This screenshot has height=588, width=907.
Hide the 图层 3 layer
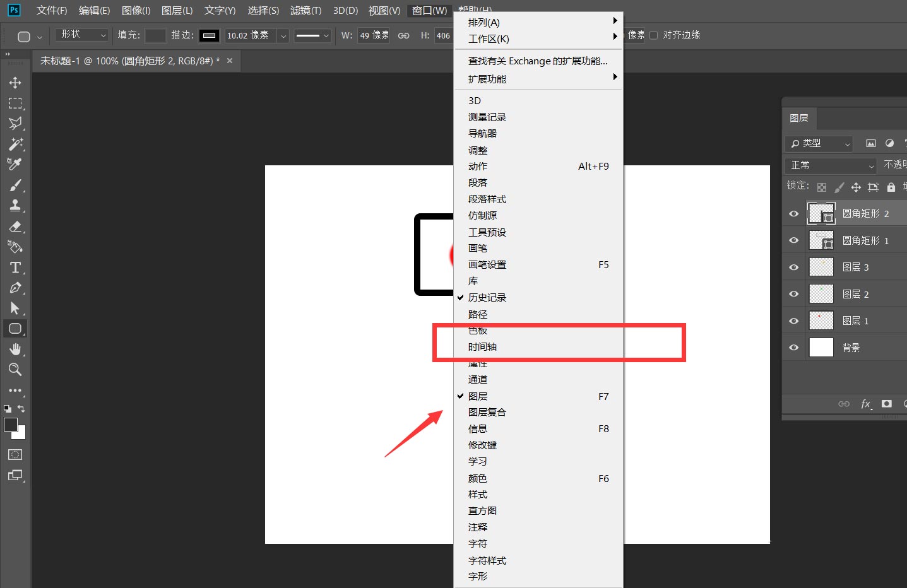pyautogui.click(x=794, y=268)
